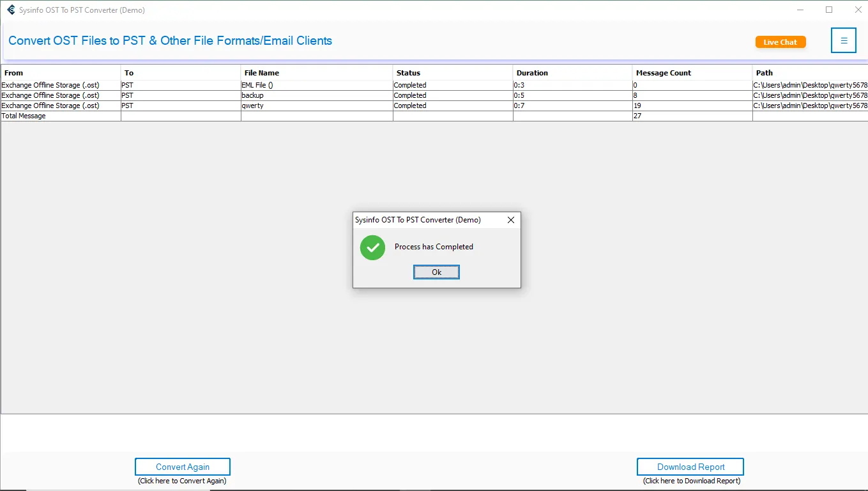Screen dimensions: 868x491
Task: Click 'Process has Completed' message text
Action: [x=434, y=247]
